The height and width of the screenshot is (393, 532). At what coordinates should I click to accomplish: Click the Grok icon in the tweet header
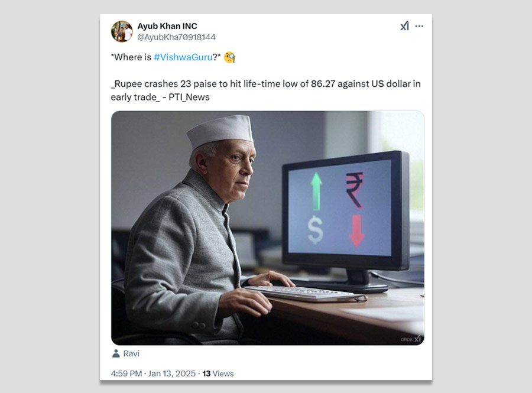(x=404, y=26)
